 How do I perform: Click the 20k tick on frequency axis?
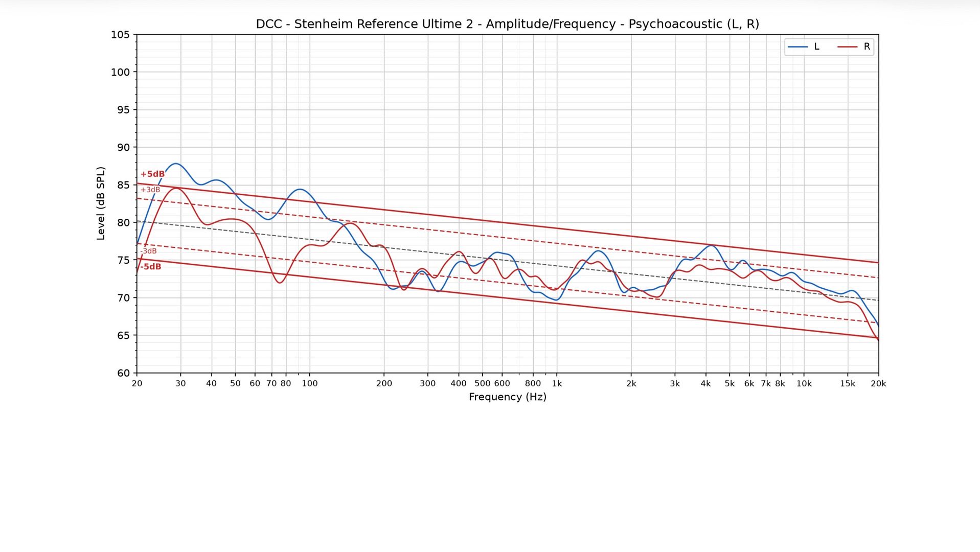879,383
